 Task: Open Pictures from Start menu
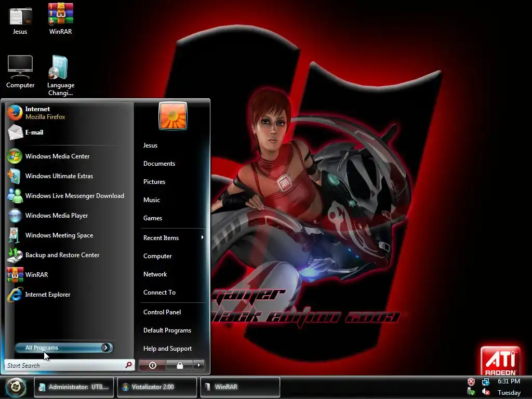154,182
